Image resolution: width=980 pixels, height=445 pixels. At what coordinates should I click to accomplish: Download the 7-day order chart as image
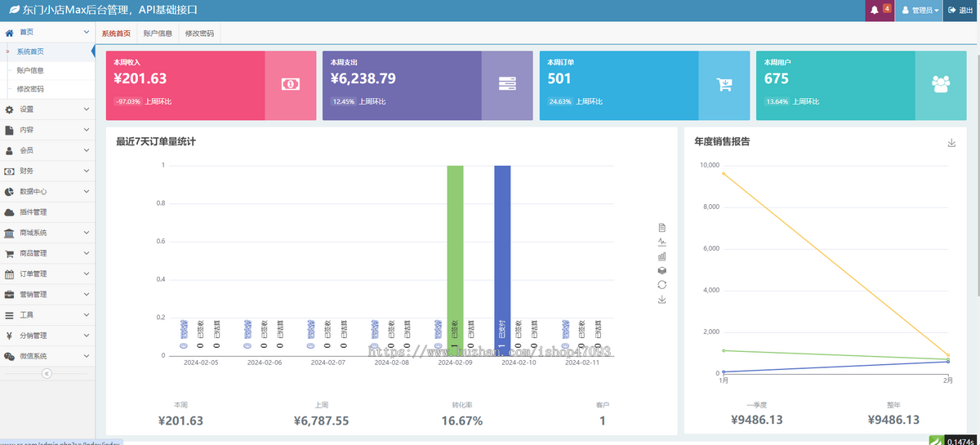(662, 300)
